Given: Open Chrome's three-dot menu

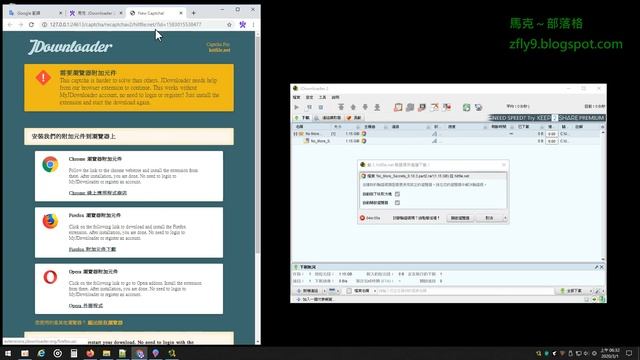Looking at the screenshot, I should [253, 24].
